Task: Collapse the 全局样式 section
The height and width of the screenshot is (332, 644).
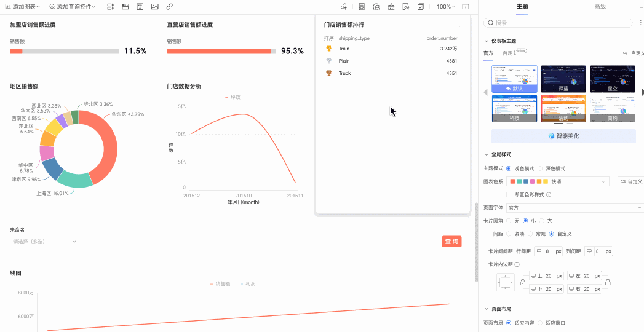Action: pyautogui.click(x=488, y=155)
